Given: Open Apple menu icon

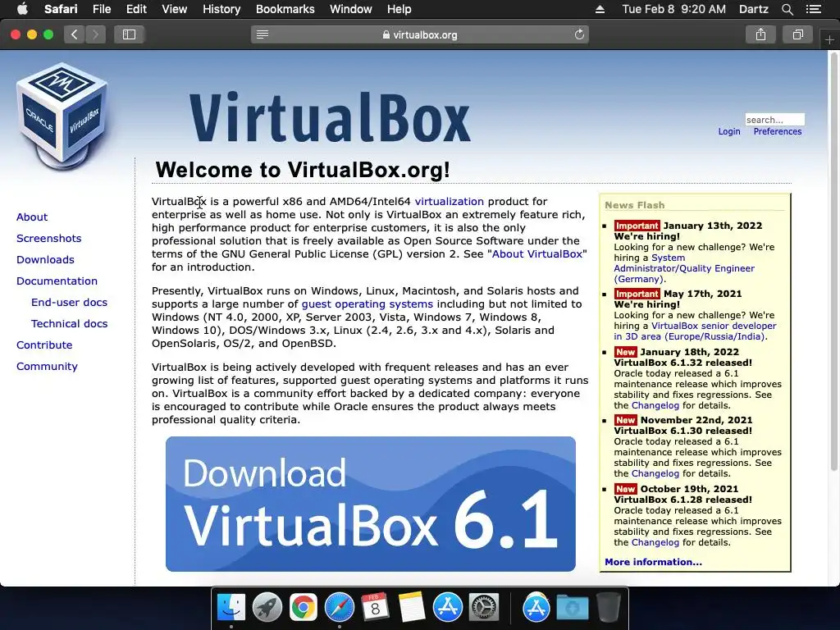Looking at the screenshot, I should point(22,9).
